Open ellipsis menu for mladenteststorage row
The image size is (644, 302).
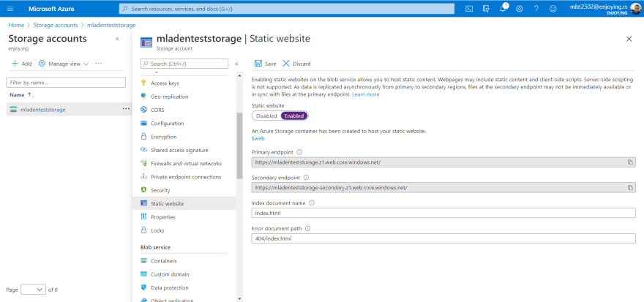click(x=126, y=109)
